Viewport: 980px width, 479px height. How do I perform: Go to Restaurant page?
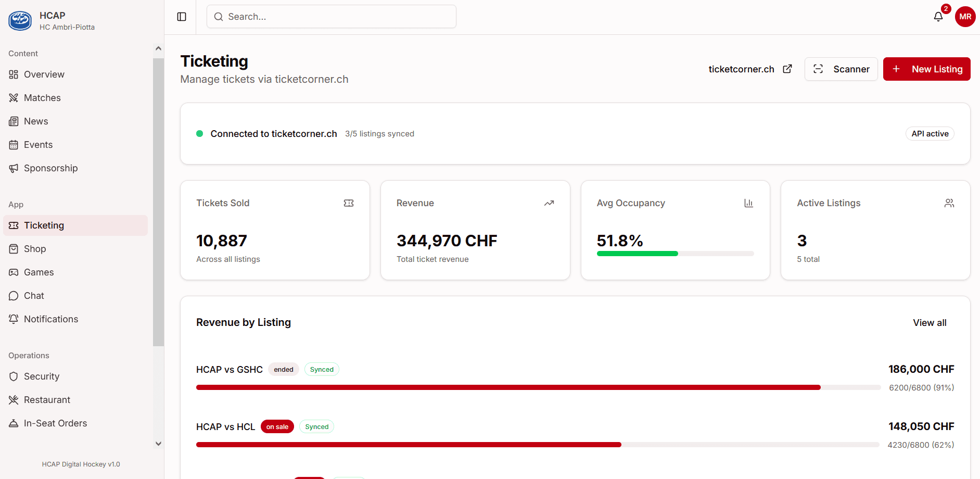(75, 400)
